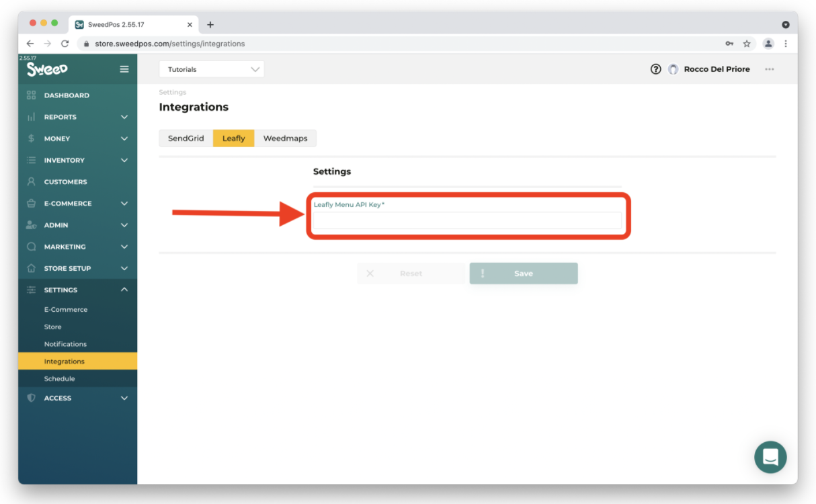
Task: Open Notifications settings submenu item
Action: (x=65, y=344)
